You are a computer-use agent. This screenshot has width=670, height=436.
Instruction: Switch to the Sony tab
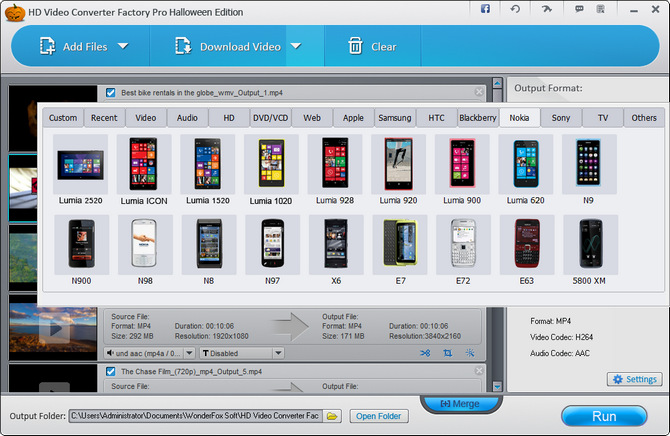click(561, 118)
